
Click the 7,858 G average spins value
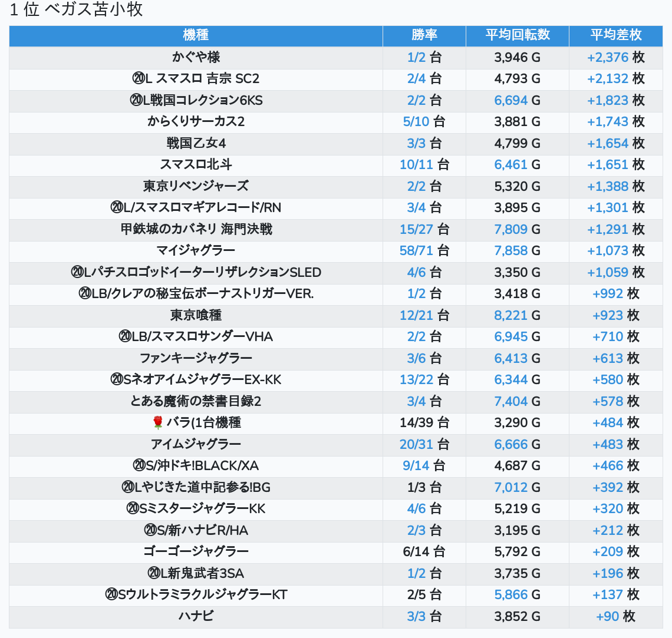coord(518,250)
